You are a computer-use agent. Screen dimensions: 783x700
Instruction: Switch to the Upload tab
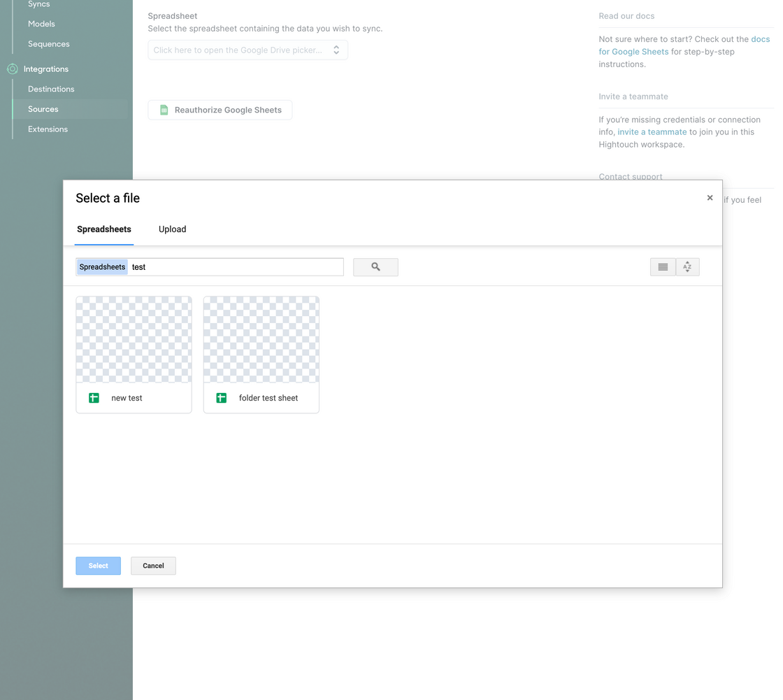coord(172,229)
